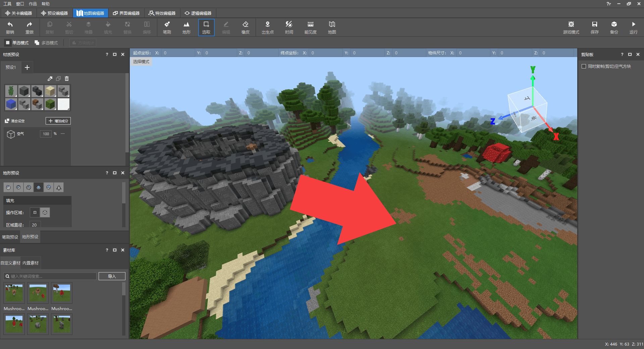This screenshot has width=644, height=349.
Task: Open the 时间 time setting
Action: click(x=289, y=28)
